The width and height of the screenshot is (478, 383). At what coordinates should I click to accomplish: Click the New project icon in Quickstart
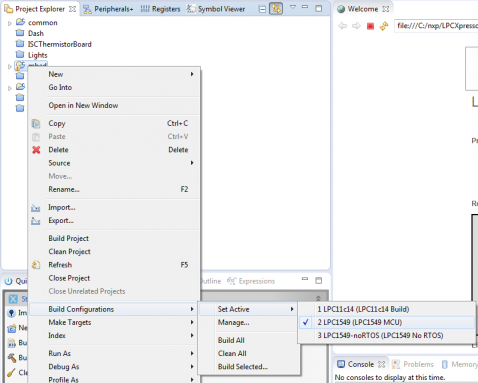pos(12,328)
